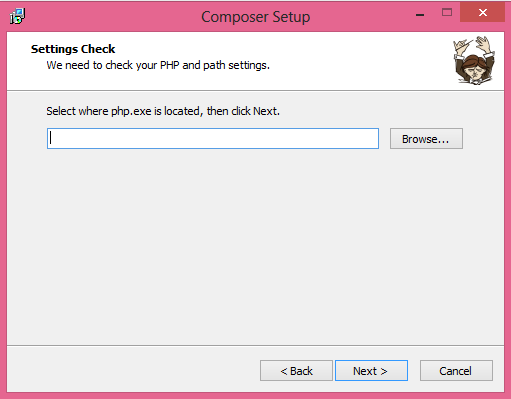This screenshot has height=399, width=511.
Task: Close the Composer Setup window
Action: pyautogui.click(x=482, y=13)
